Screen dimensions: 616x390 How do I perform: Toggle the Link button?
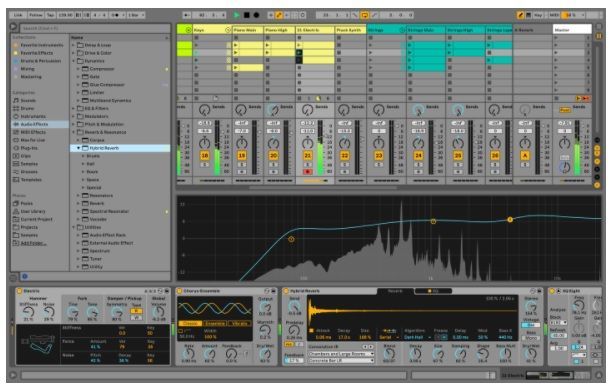18,15
